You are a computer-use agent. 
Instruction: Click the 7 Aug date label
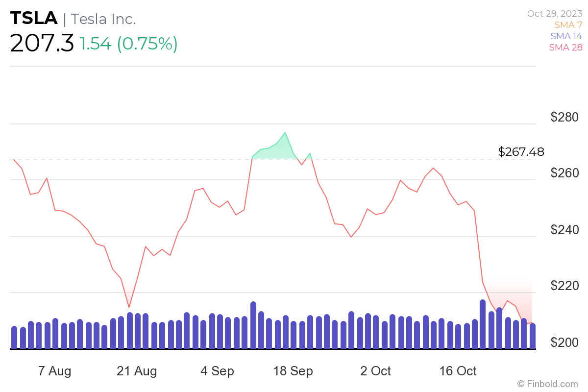(54, 371)
